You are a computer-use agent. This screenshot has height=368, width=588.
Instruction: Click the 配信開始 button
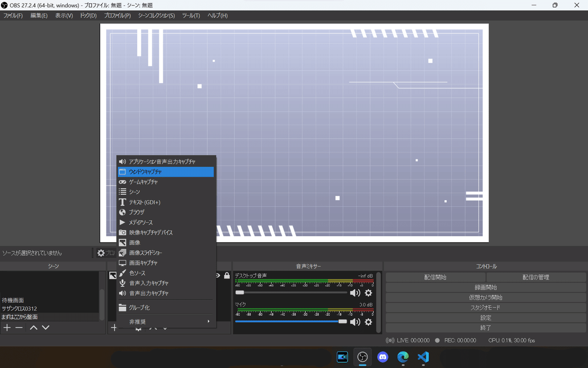click(x=435, y=277)
